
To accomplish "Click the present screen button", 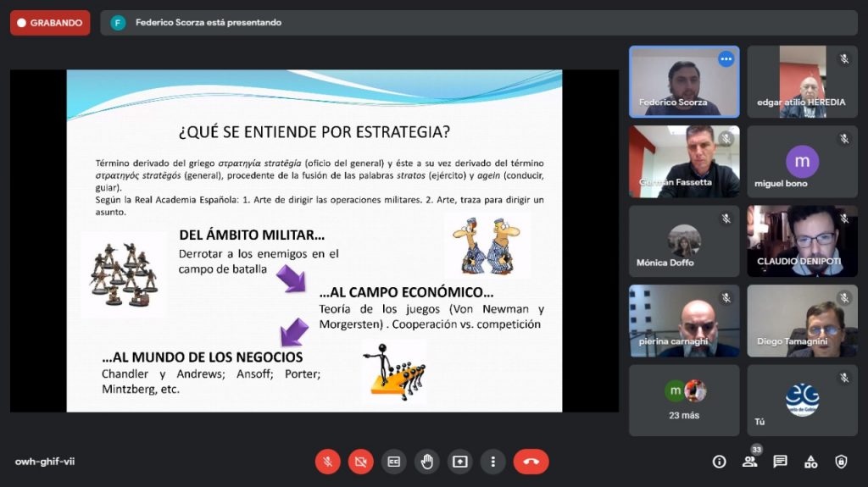I will [459, 462].
